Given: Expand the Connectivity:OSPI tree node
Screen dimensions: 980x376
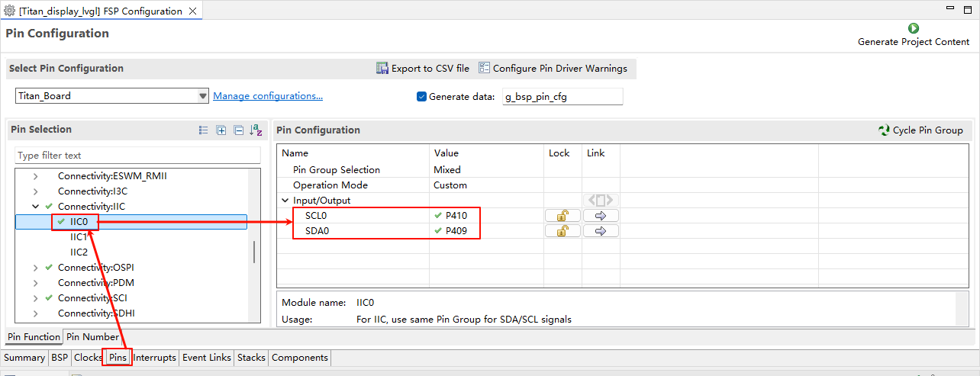Looking at the screenshot, I should 35,268.
